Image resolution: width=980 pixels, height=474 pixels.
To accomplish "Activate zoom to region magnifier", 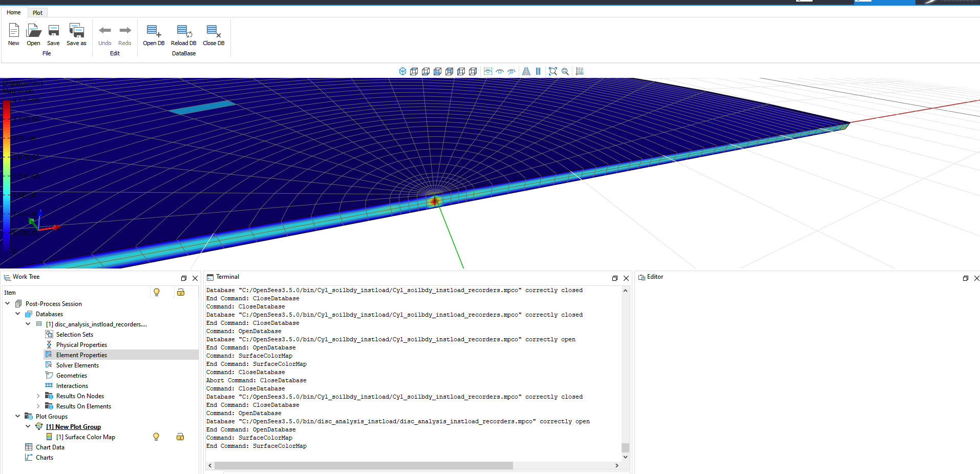I will point(565,71).
